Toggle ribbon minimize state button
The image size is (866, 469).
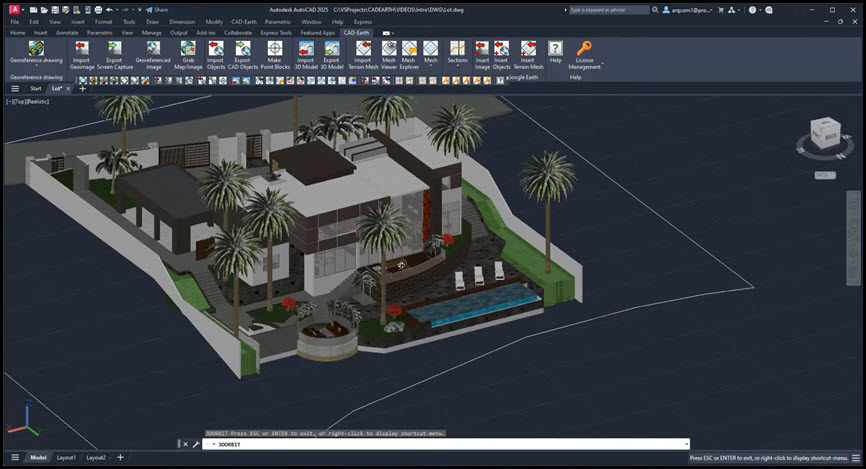pos(387,33)
